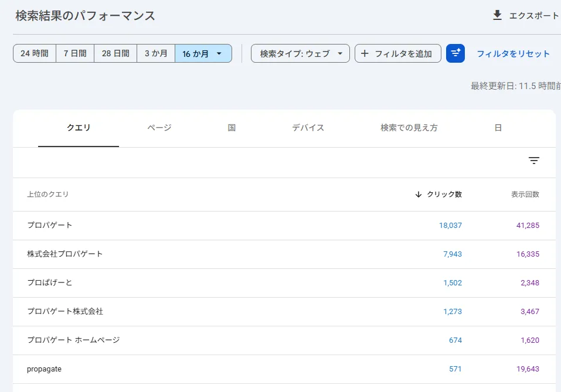
Task: Switch to the デバイス tab
Action: pos(308,128)
